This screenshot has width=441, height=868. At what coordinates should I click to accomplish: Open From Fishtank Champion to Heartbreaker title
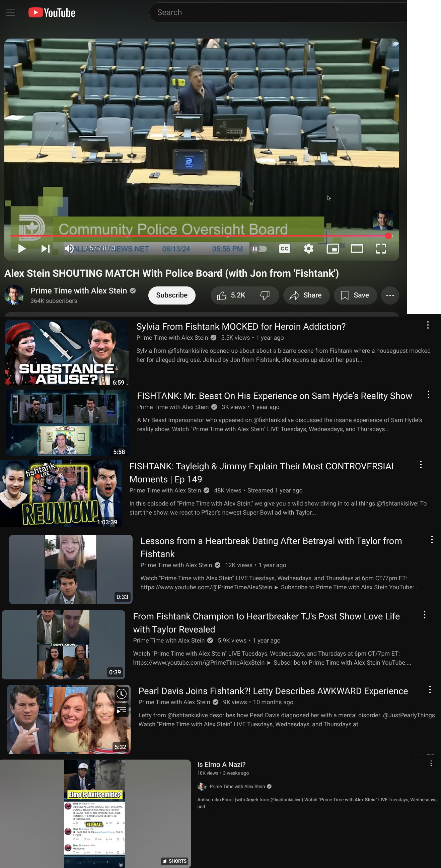(x=267, y=623)
